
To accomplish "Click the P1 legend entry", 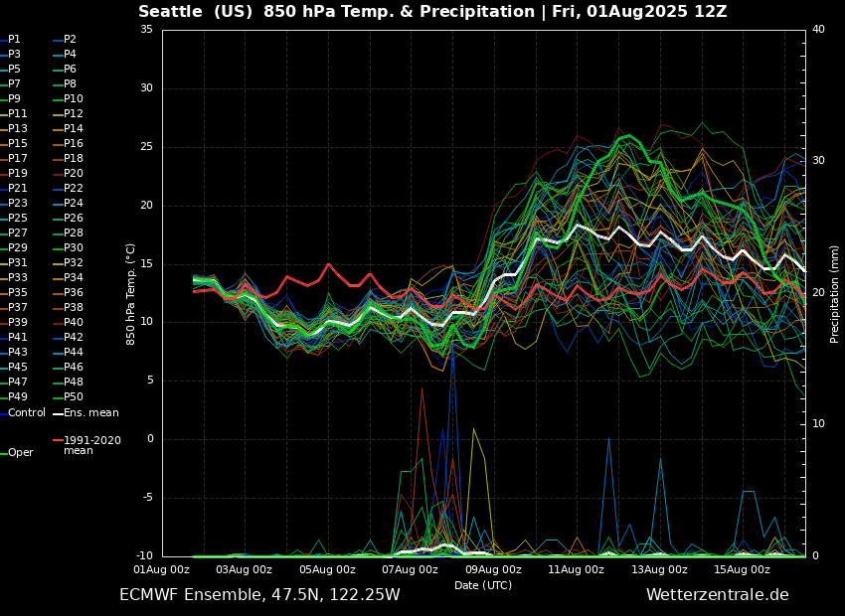I will 14,40.
